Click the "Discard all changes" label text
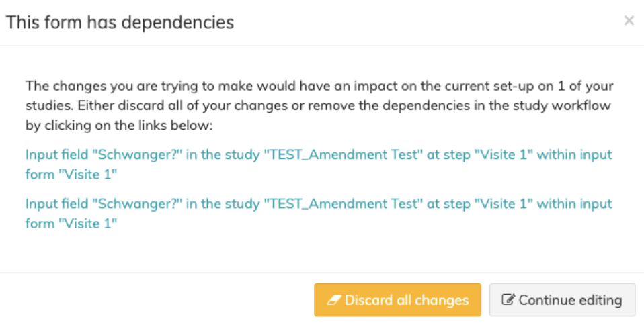Viewport: 644px width, 325px height. (407, 300)
